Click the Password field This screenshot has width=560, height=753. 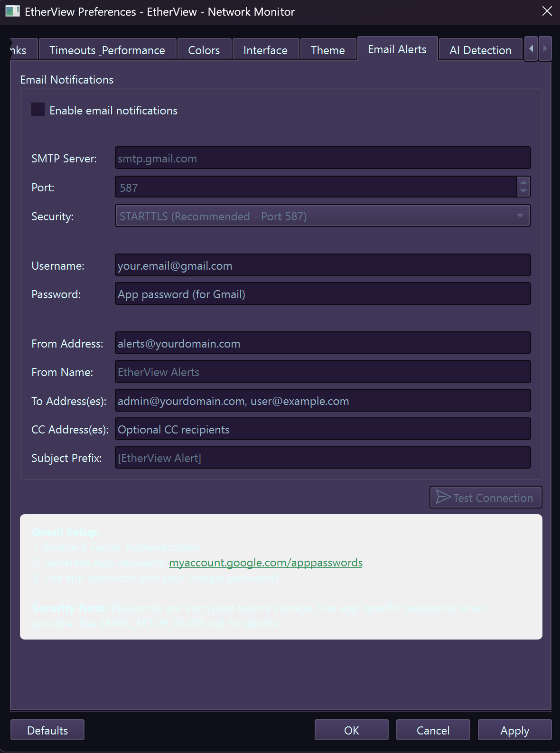pos(323,293)
